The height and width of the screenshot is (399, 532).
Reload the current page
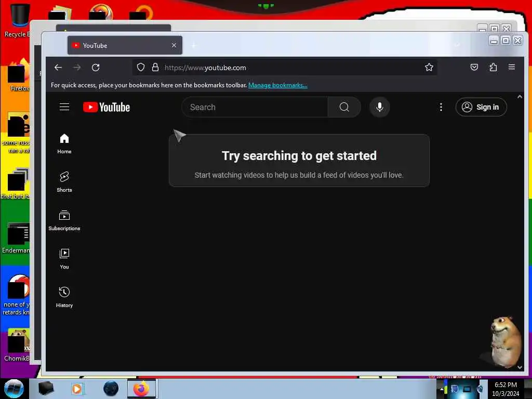(96, 68)
